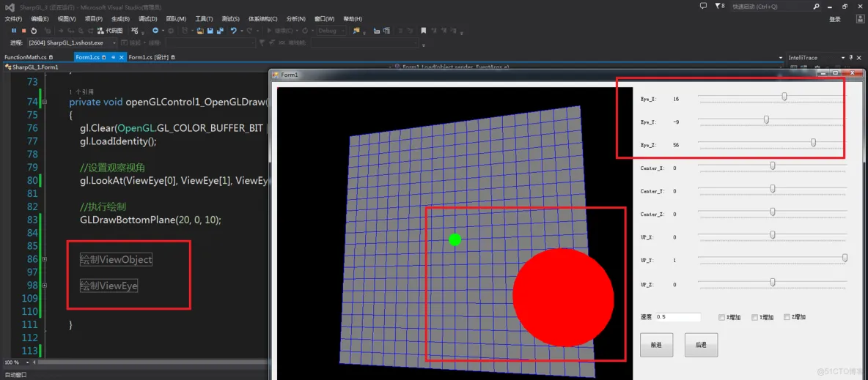
Task: Open the feedback speech bubble icon
Action: pyautogui.click(x=704, y=6)
